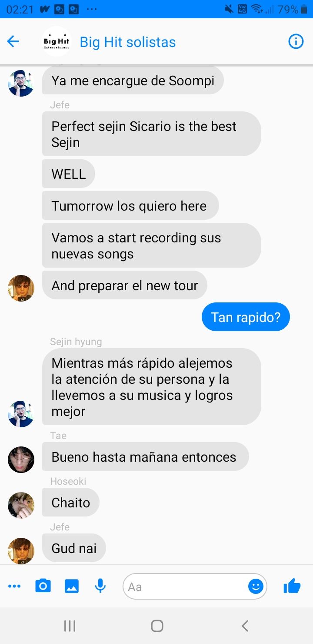Open the photo gallery icon
Viewport: 313px width, 644px height.
point(72,586)
